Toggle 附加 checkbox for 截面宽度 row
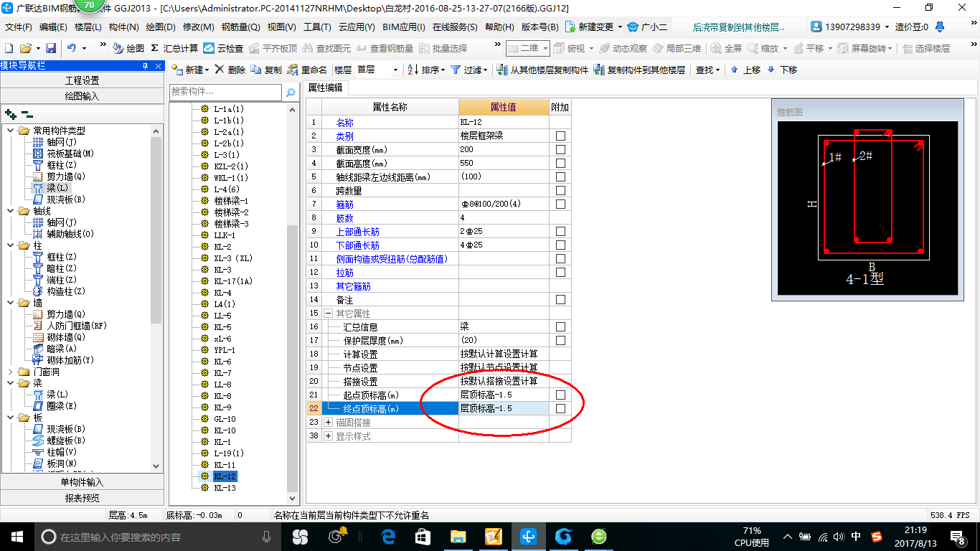The width and height of the screenshot is (980, 551). tap(560, 150)
